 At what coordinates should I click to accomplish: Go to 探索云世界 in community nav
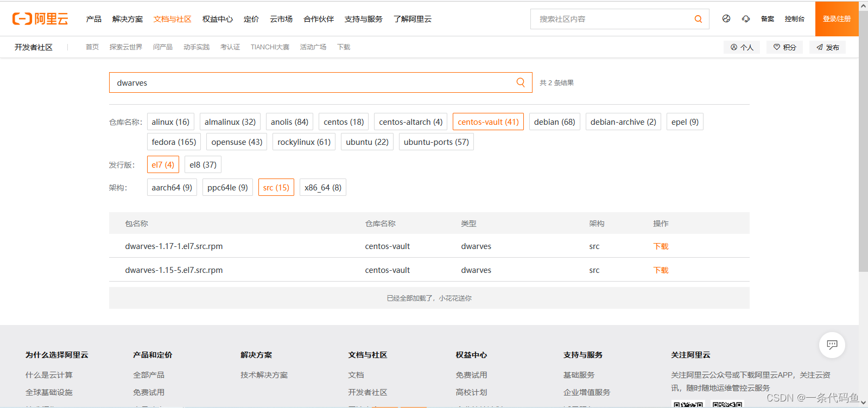pyautogui.click(x=126, y=47)
